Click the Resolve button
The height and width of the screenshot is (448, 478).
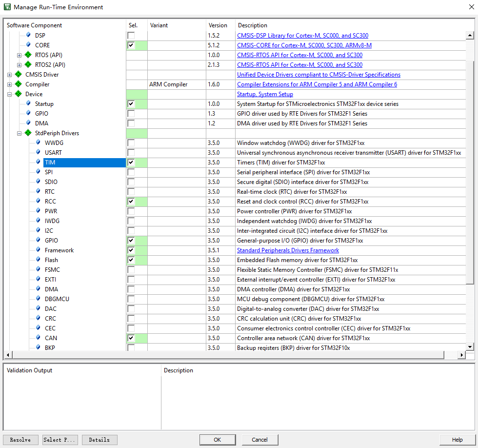[x=20, y=440]
